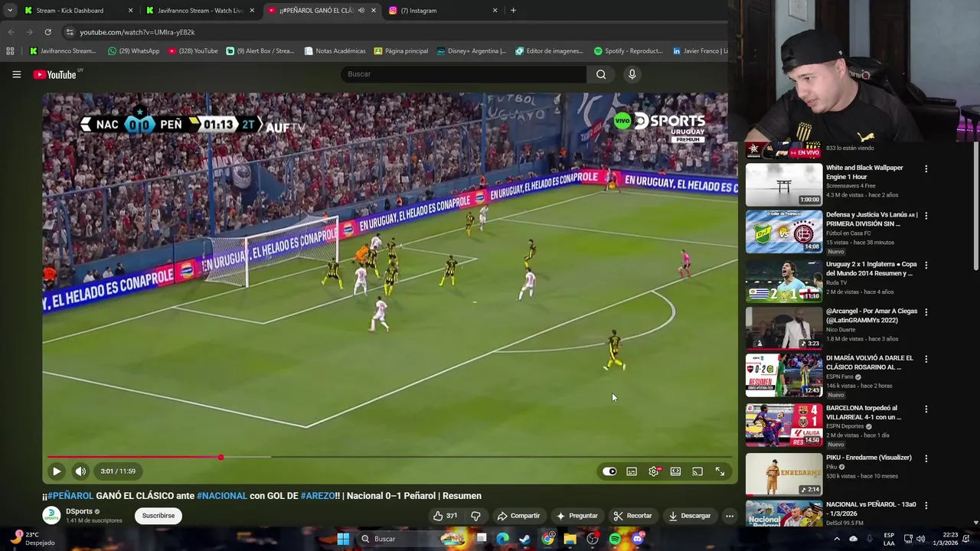Open the (328) YouTube bookmark
The image size is (980, 551).
tap(193, 51)
